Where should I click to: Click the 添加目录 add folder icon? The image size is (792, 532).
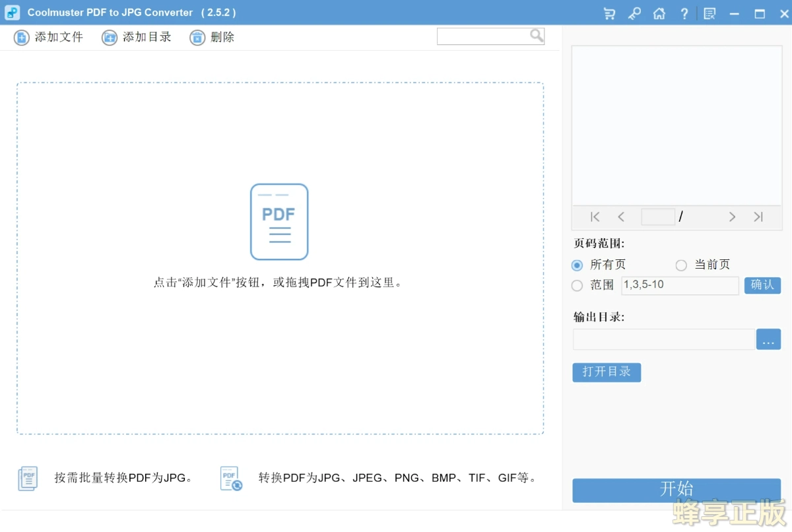(110, 38)
